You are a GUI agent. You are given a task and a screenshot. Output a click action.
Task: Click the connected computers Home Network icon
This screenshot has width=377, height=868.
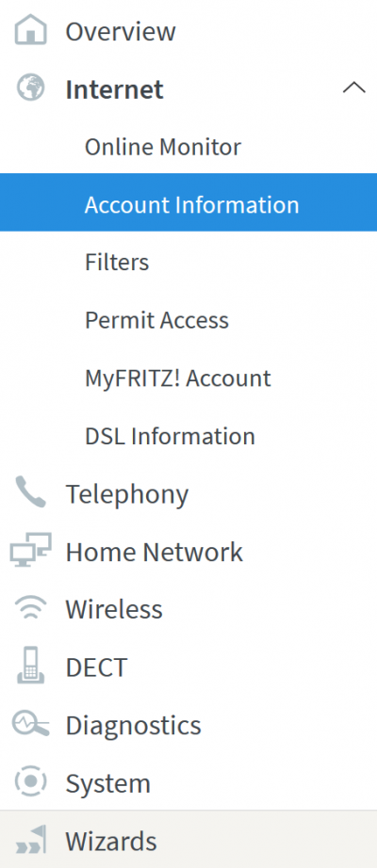coord(30,550)
